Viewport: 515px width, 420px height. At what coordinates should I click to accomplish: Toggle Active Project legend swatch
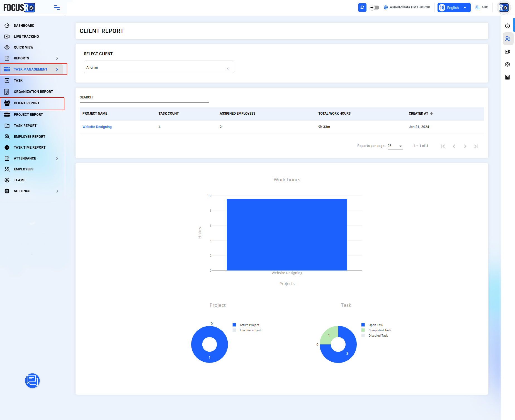234,325
